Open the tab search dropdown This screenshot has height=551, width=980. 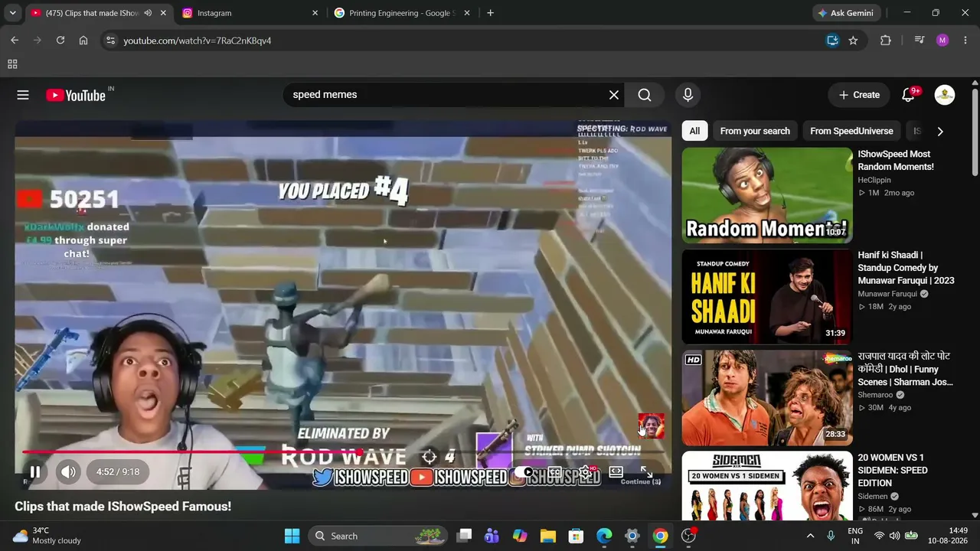pos(12,13)
